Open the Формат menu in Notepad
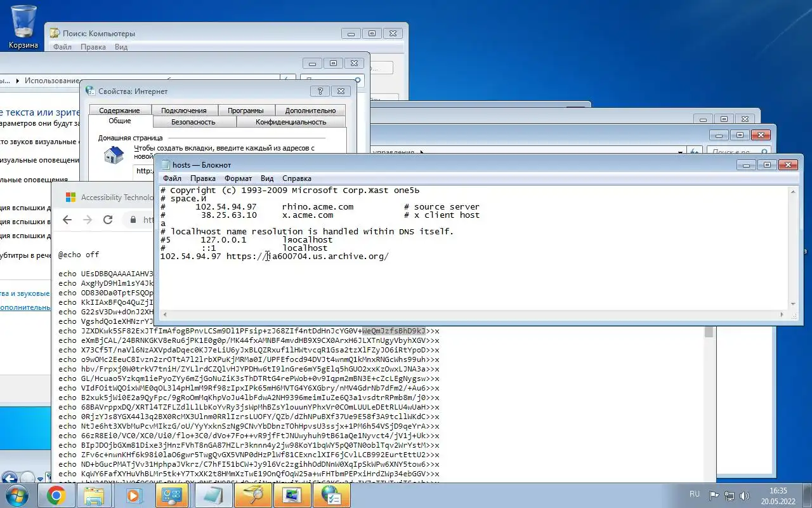The height and width of the screenshot is (508, 812). (238, 178)
